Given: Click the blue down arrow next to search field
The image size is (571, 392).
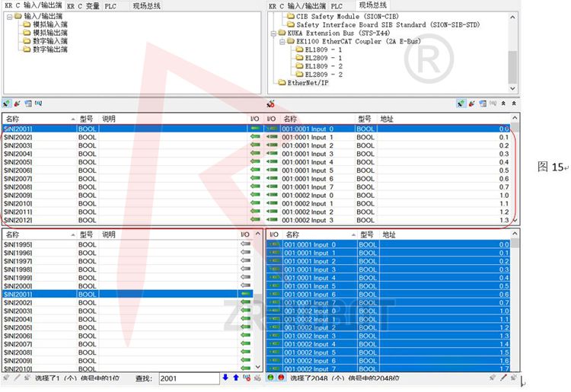Looking at the screenshot, I should click(x=225, y=378).
